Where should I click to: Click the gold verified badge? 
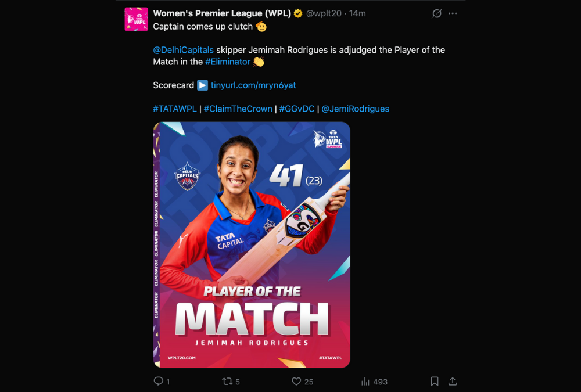coord(298,13)
